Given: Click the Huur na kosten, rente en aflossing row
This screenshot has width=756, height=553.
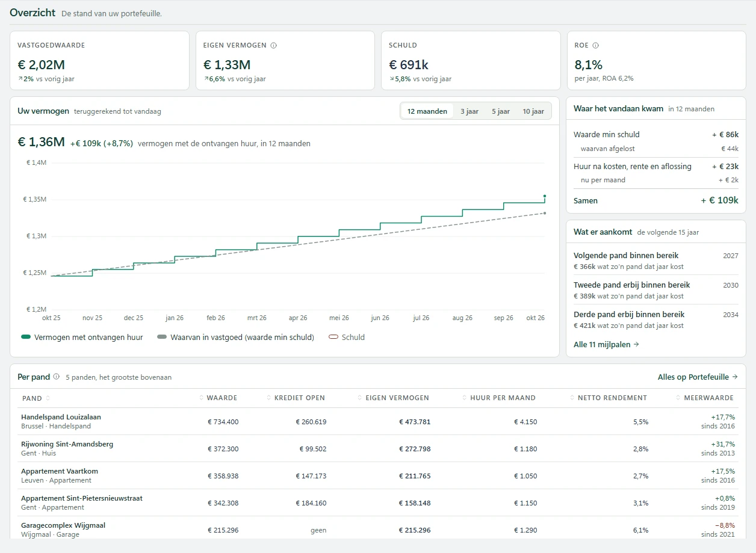Looking at the screenshot, I should [x=656, y=167].
